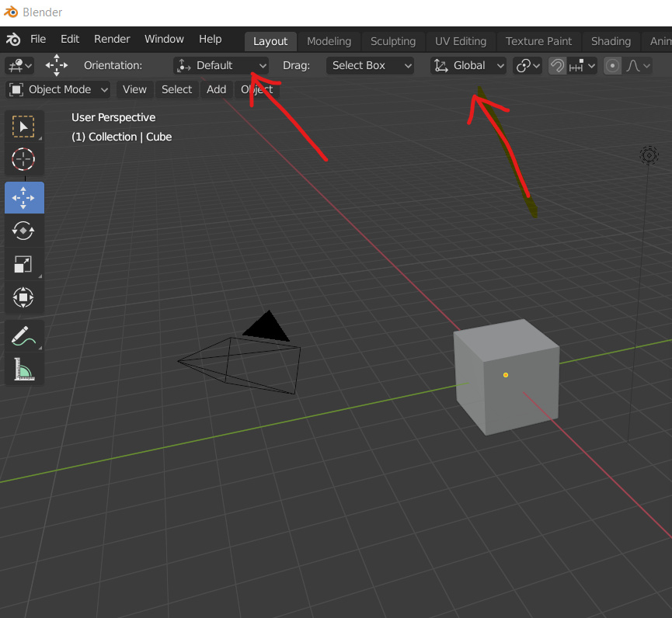Screen dimensions: 672x618
Task: Open the Object Mode dropdown
Action: click(57, 89)
